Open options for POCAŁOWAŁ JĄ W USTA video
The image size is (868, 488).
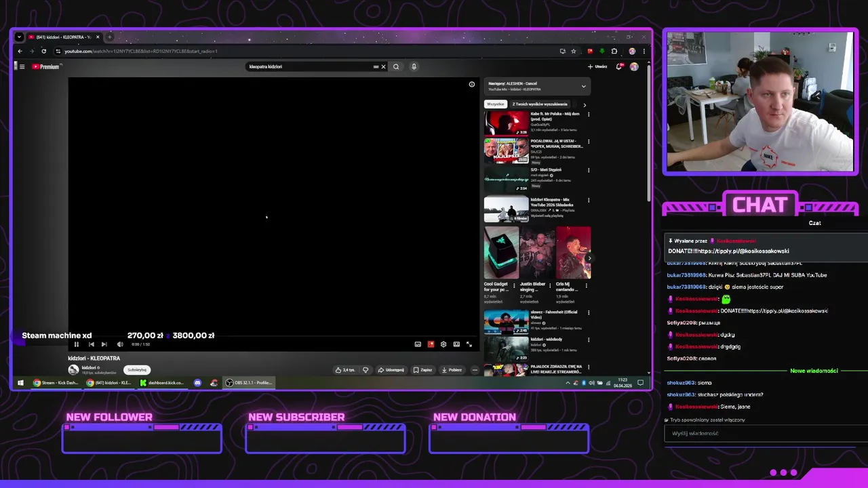[589, 142]
